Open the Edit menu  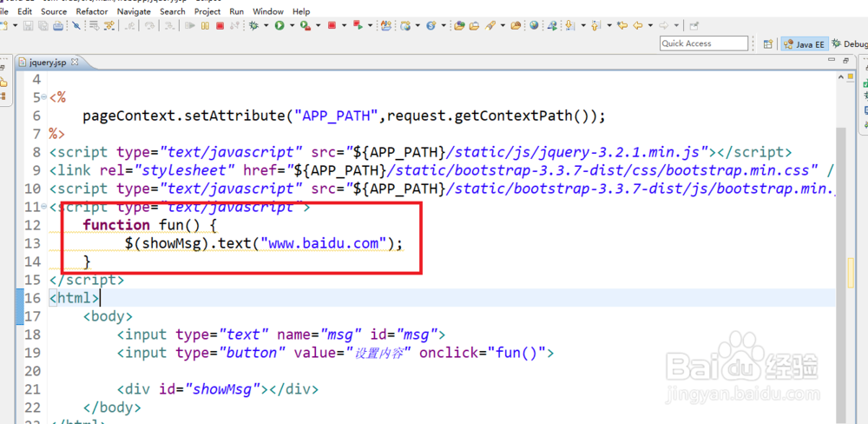(24, 11)
